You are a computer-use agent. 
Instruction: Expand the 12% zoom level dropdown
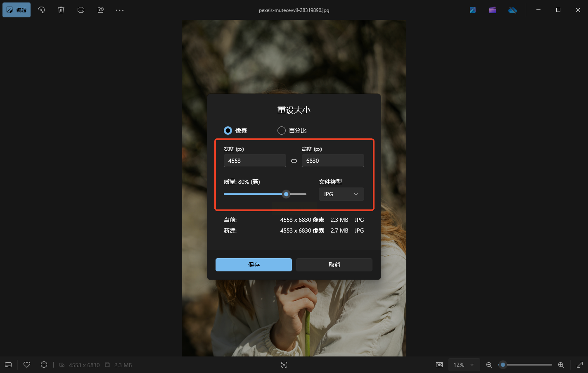click(464, 365)
